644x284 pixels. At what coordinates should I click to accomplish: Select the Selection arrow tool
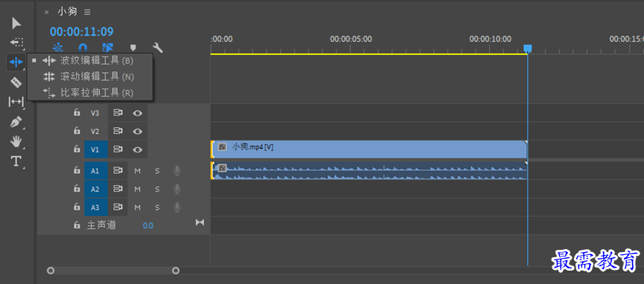[16, 23]
